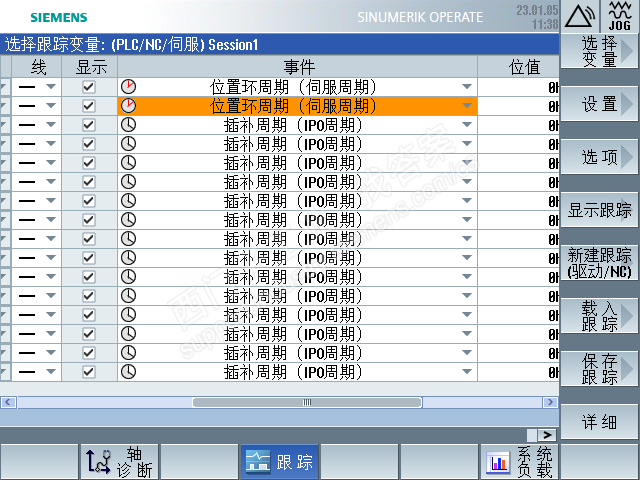Open the line style dropdown in the last 插补周期 row
The image size is (640, 480).
tap(51, 372)
